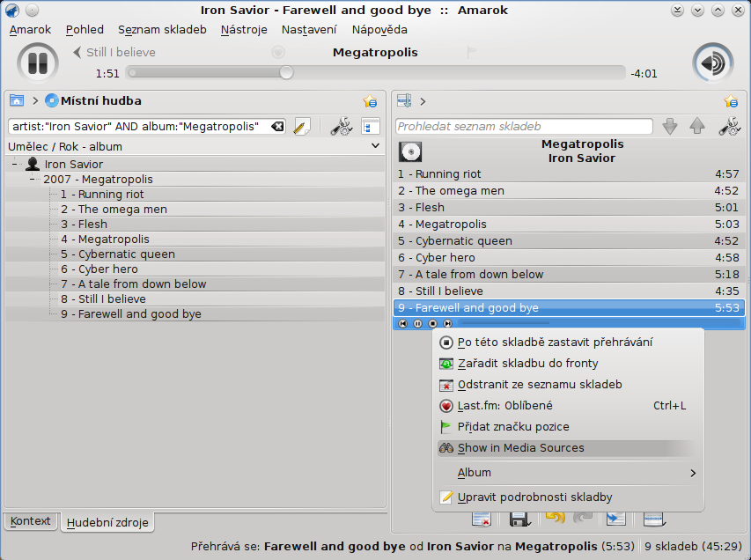The width and height of the screenshot is (751, 560).
Task: Select '6 - Cyber hero' in collection tree
Action: point(99,269)
